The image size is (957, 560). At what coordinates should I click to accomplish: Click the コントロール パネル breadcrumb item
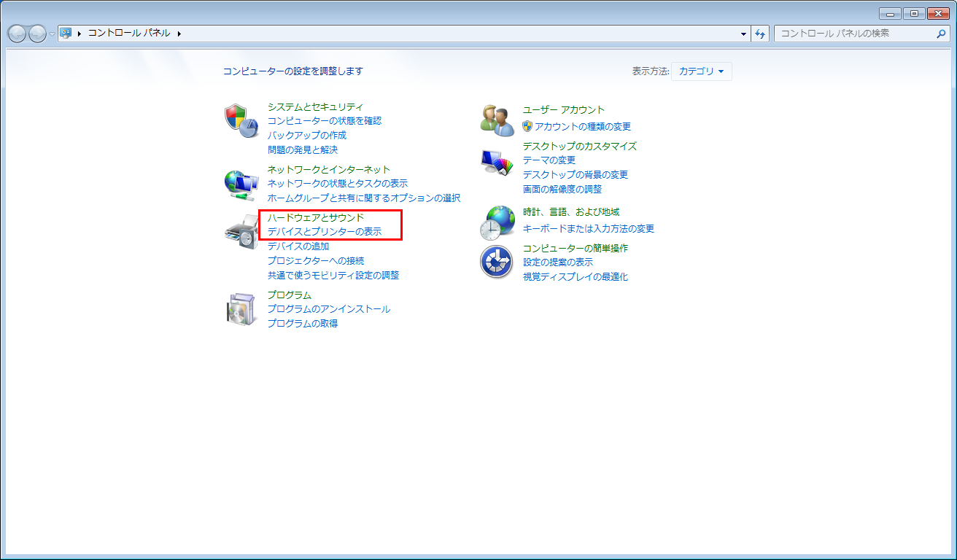(x=129, y=34)
